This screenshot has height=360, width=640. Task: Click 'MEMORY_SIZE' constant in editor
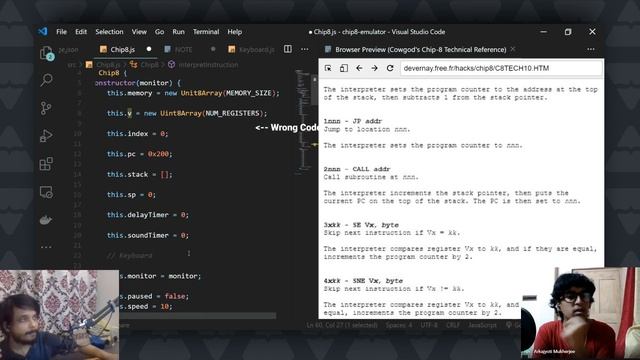tap(249, 93)
